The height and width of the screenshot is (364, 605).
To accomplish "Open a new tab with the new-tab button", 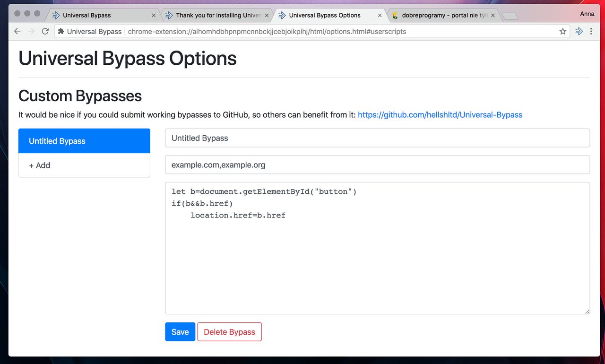I will [510, 16].
